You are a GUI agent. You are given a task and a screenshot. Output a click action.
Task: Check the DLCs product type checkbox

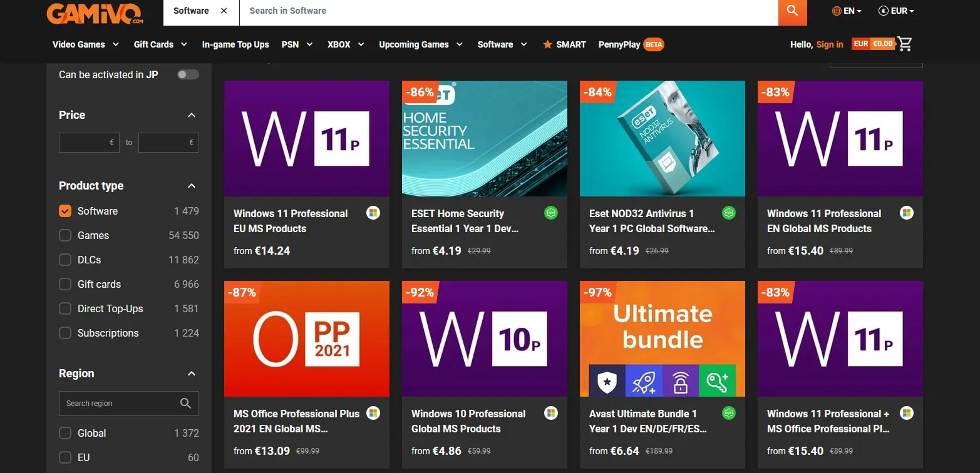[x=65, y=260]
